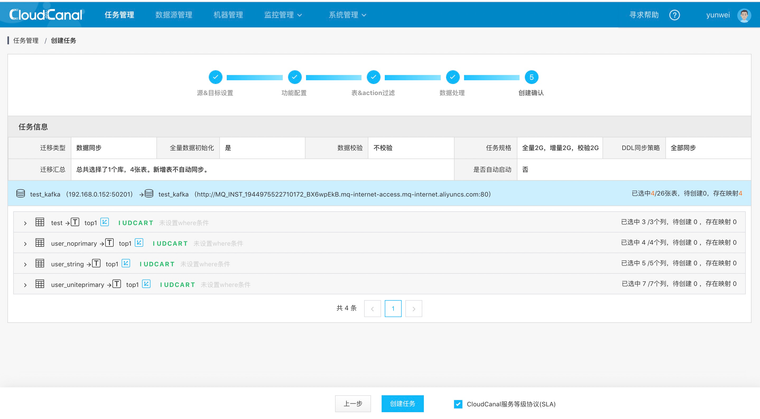
Task: Click the 共 4 条 total count text
Action: pyautogui.click(x=347, y=308)
